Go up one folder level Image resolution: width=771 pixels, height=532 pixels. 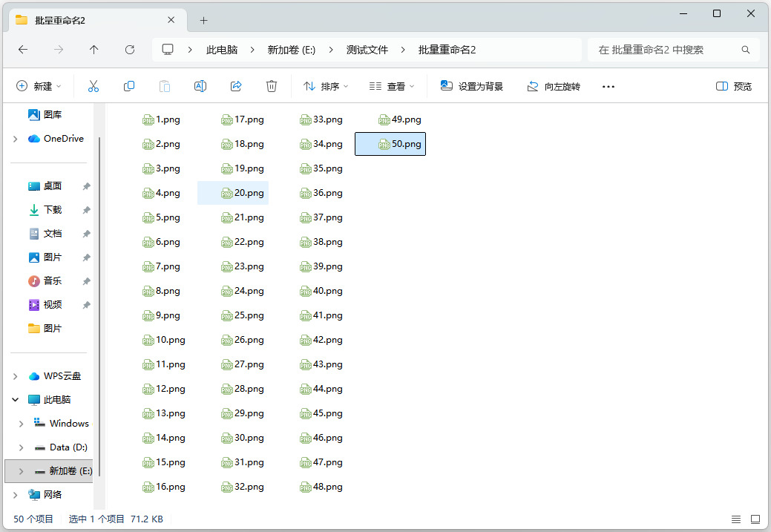94,50
